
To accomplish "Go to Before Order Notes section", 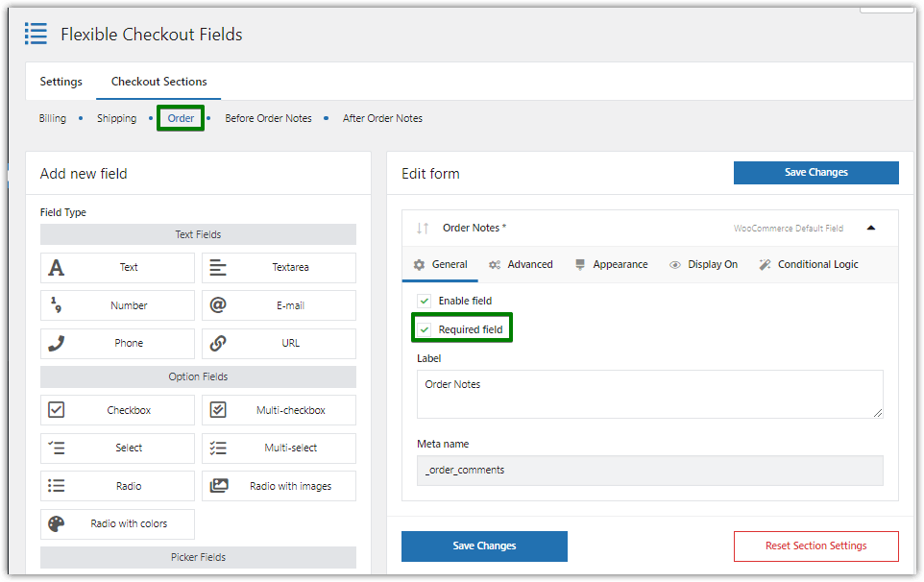I will (268, 118).
